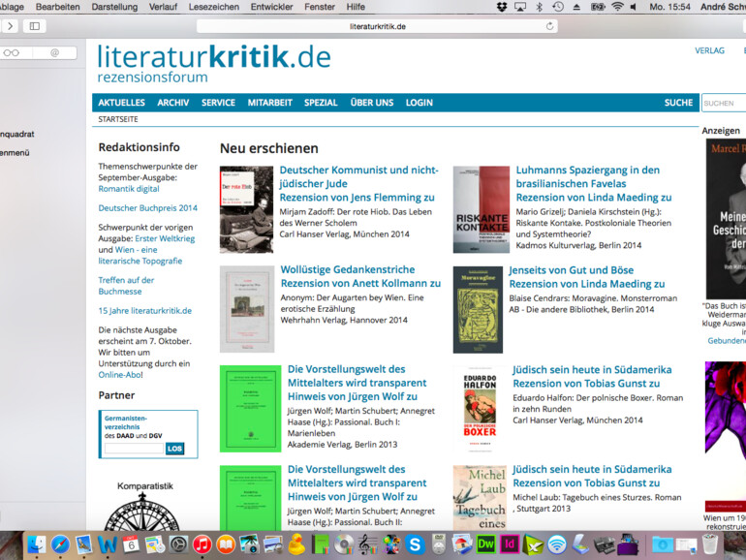This screenshot has height=560, width=746.
Task: Open the SERVICE navigation tab
Action: 218,103
